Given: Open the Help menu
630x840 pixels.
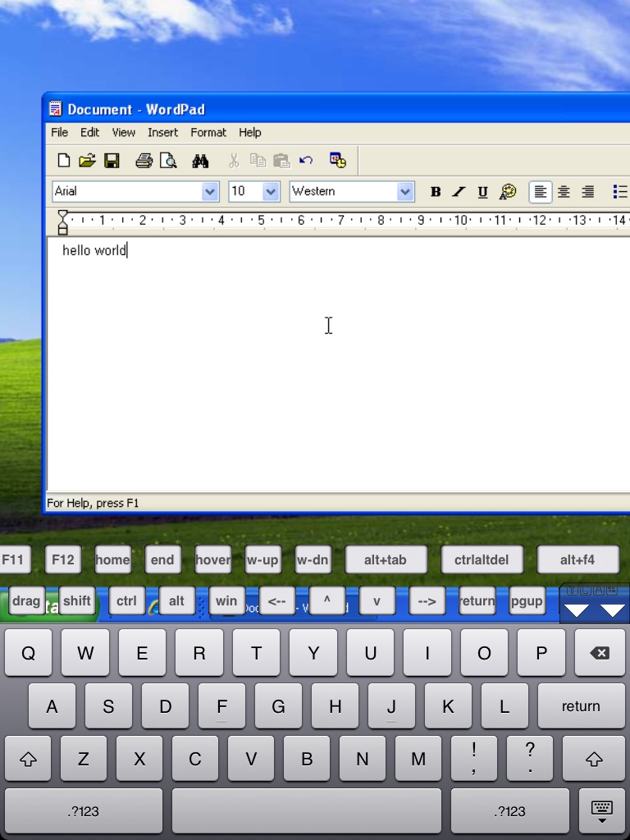Looking at the screenshot, I should click(x=249, y=132).
